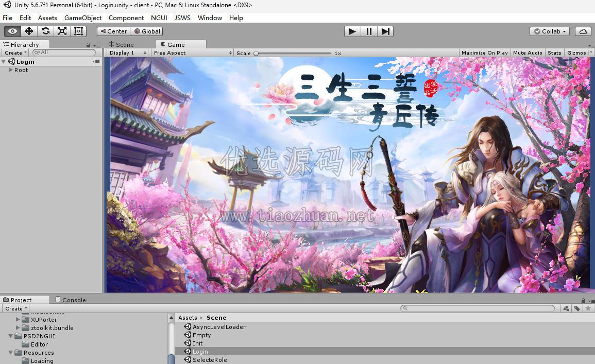Open the Assets menu
The height and width of the screenshot is (364, 595).
[x=47, y=18]
